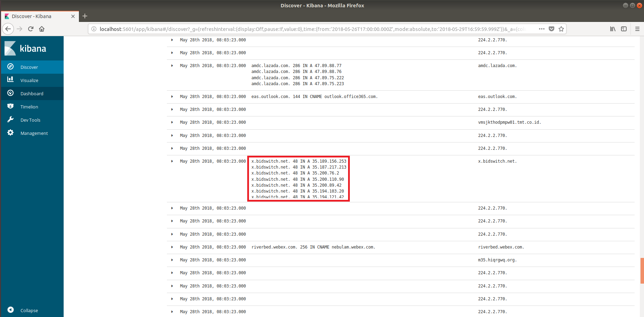Screen dimensions: 644x317
Task: Open a new browser tab
Action: click(x=85, y=16)
